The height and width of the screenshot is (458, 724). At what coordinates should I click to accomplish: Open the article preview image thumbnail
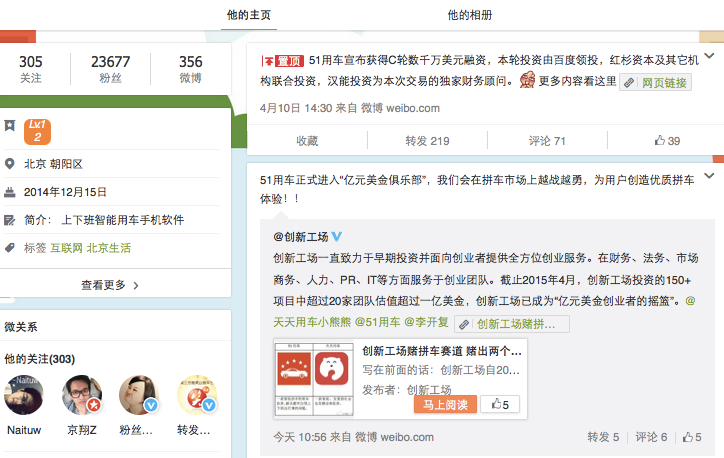pos(314,379)
